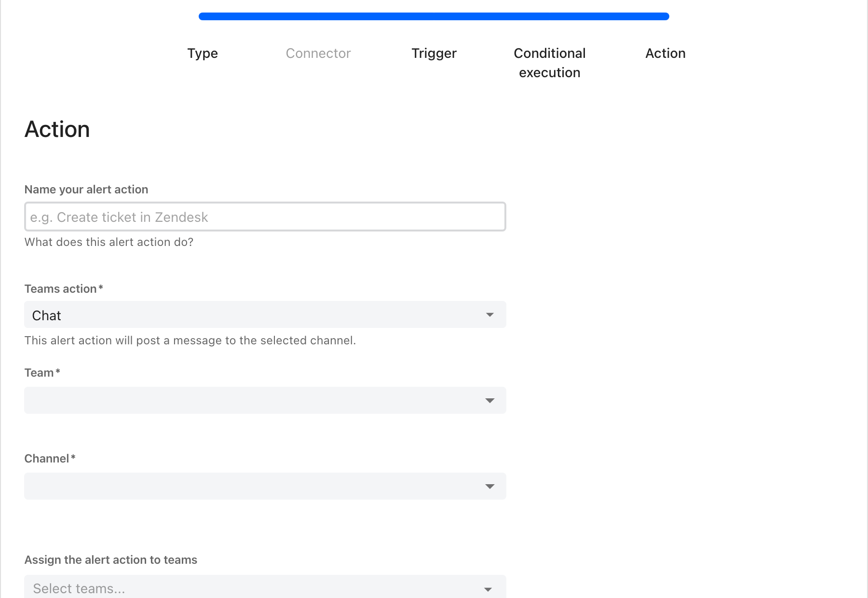868x598 pixels.
Task: Jump to the Action step
Action: [665, 53]
